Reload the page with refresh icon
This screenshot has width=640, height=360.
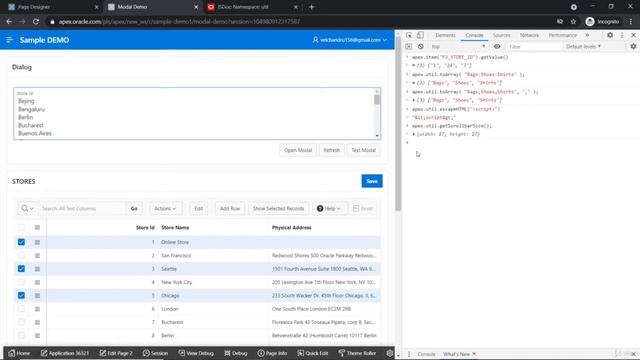(x=36, y=22)
